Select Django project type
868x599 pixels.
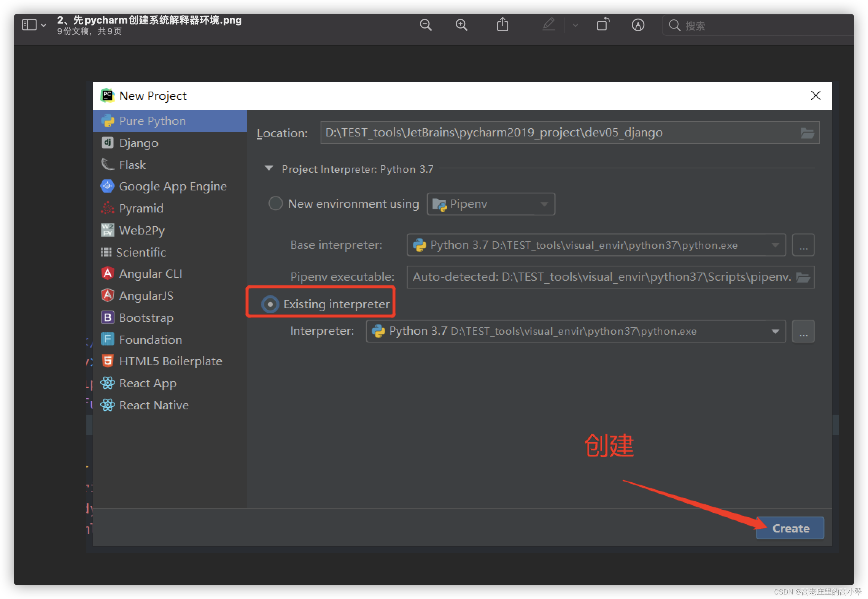(x=138, y=143)
